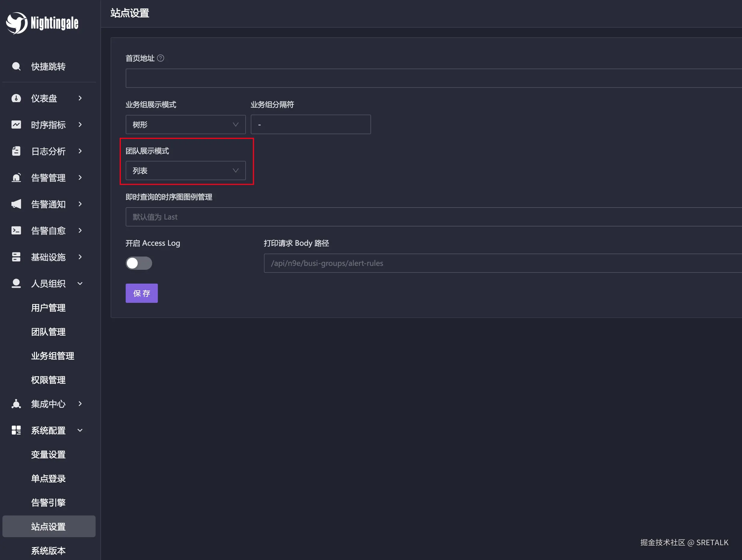The width and height of the screenshot is (742, 560).
Task: Collapse the 人员组织 menu section
Action: click(80, 284)
